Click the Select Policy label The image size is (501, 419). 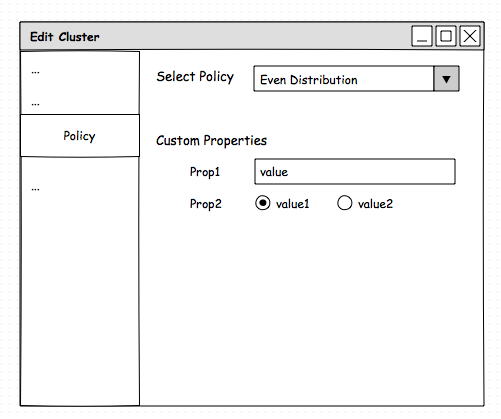195,77
